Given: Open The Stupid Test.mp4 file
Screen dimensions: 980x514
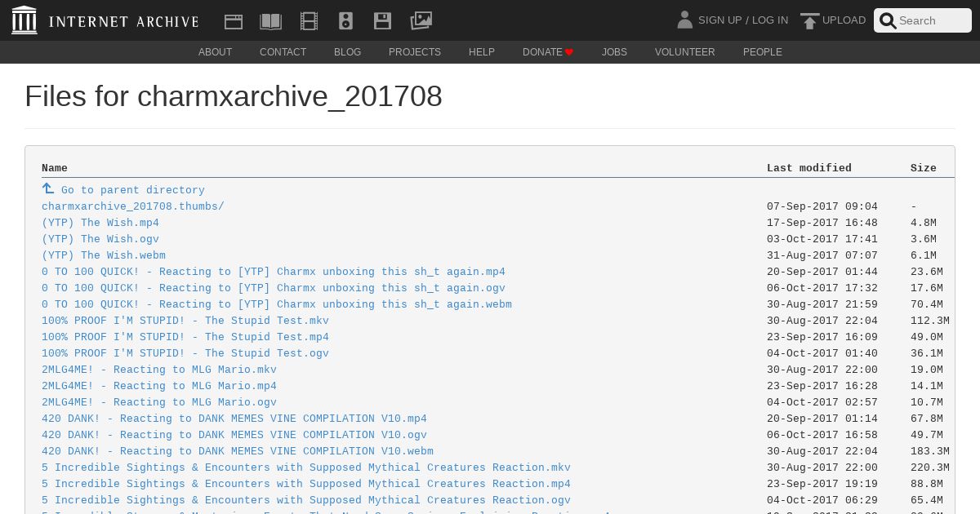Looking at the screenshot, I should point(185,337).
